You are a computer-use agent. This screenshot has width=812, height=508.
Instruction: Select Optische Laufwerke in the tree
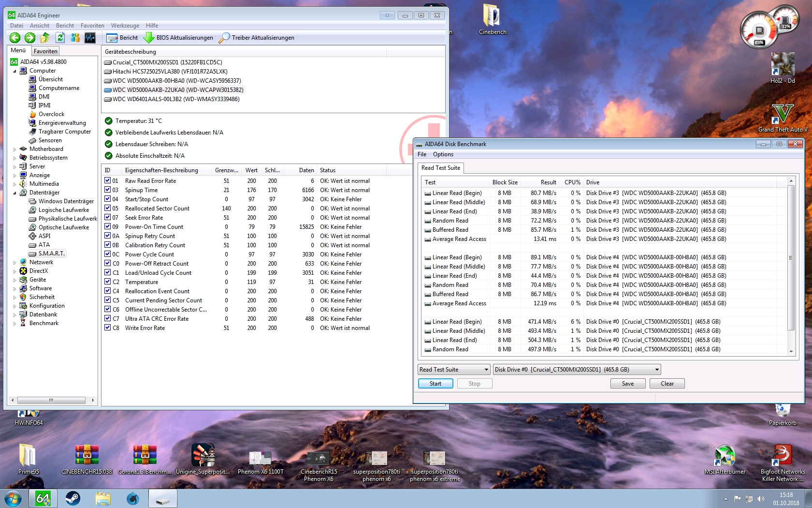coord(64,227)
